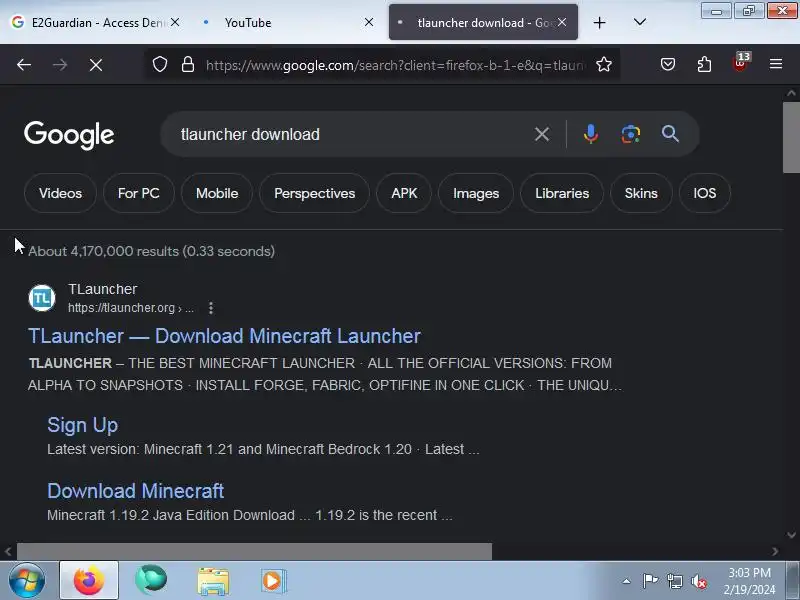
Task: Click the Google logo
Action: [69, 135]
